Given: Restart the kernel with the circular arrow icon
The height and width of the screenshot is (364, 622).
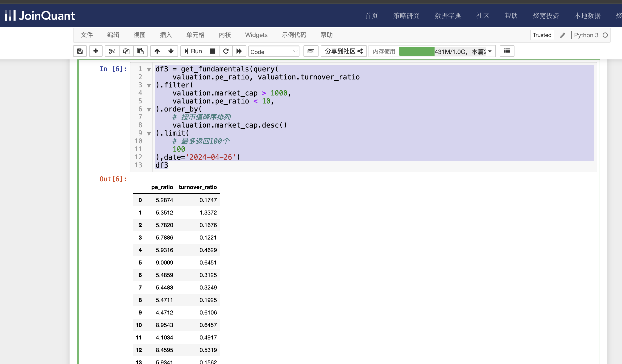Looking at the screenshot, I should (x=226, y=51).
